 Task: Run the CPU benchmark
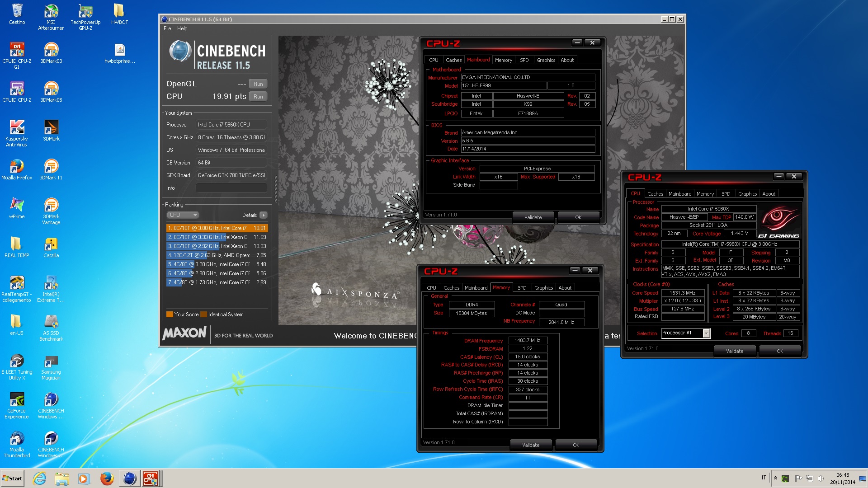tap(258, 97)
